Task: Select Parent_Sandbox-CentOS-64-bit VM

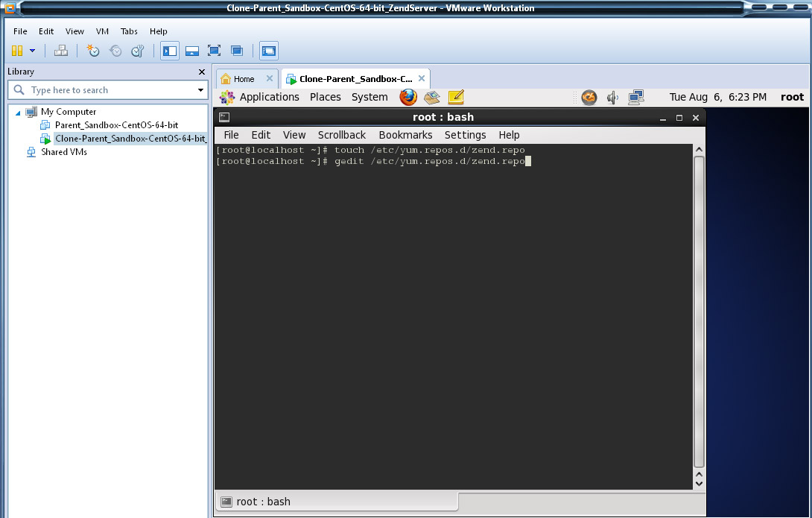Action: (116, 124)
